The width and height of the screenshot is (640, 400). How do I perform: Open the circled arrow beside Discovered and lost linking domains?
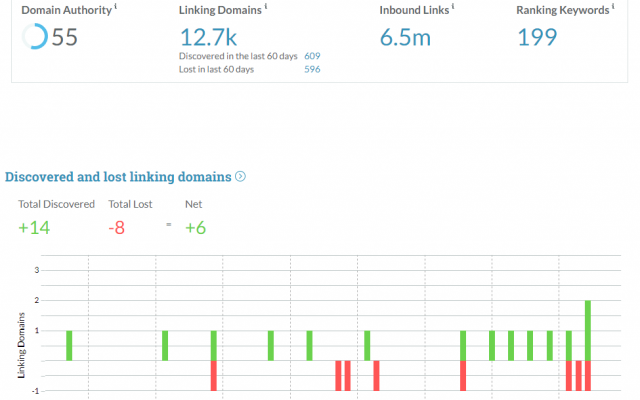click(240, 176)
